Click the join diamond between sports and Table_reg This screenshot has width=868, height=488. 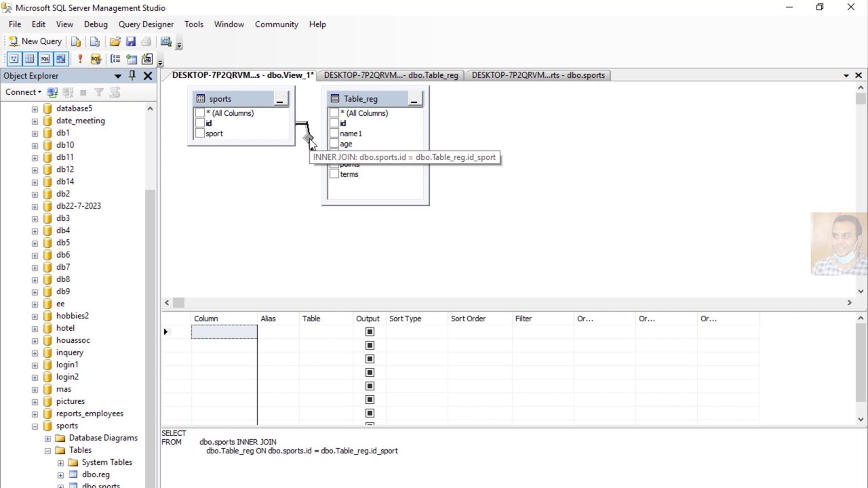point(309,138)
